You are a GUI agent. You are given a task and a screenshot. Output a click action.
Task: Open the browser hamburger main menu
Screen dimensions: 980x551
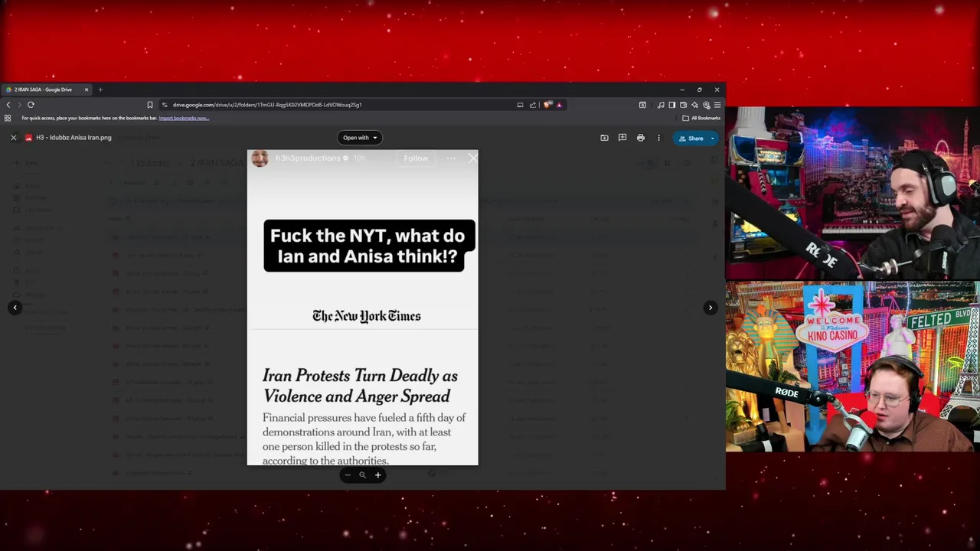[x=717, y=105]
